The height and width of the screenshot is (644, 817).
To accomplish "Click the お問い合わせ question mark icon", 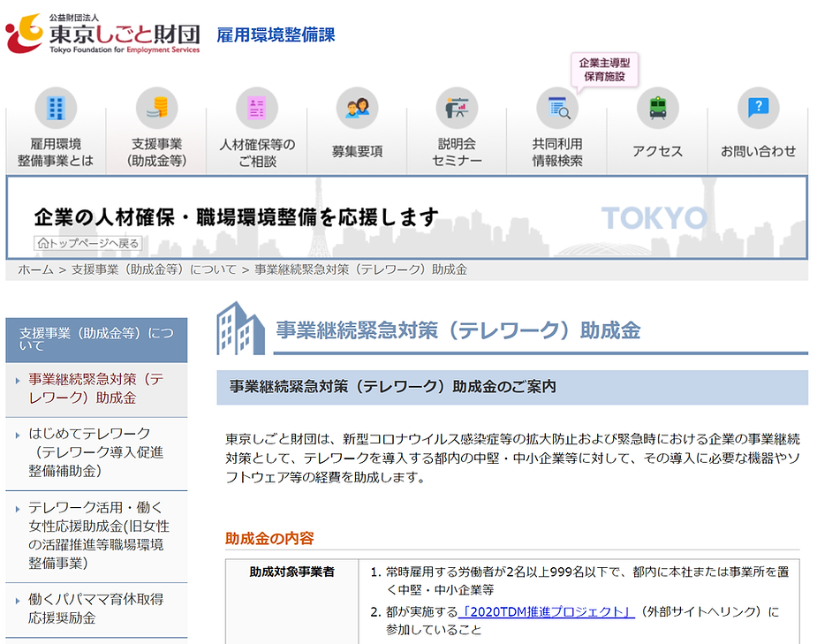I will point(758,109).
